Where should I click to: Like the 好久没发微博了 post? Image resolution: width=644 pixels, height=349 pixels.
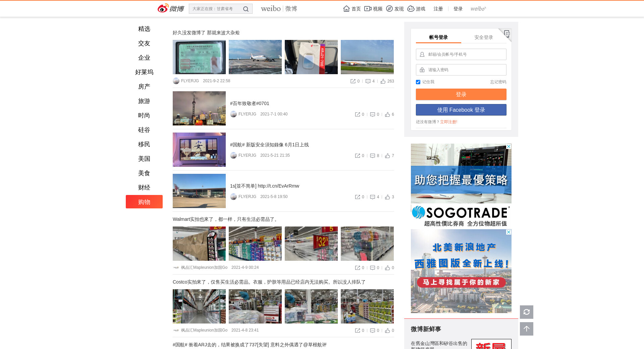click(383, 81)
